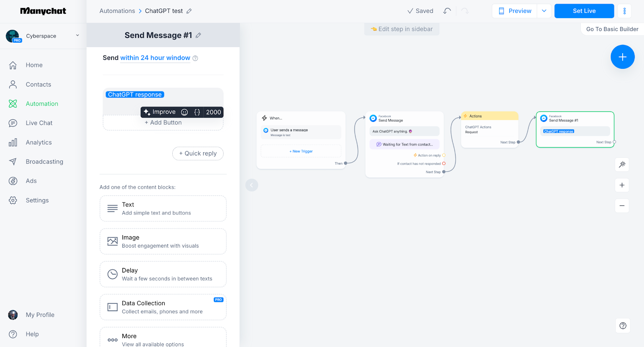The image size is (644, 347).
Task: Click the Settings gear icon
Action: pyautogui.click(x=13, y=200)
